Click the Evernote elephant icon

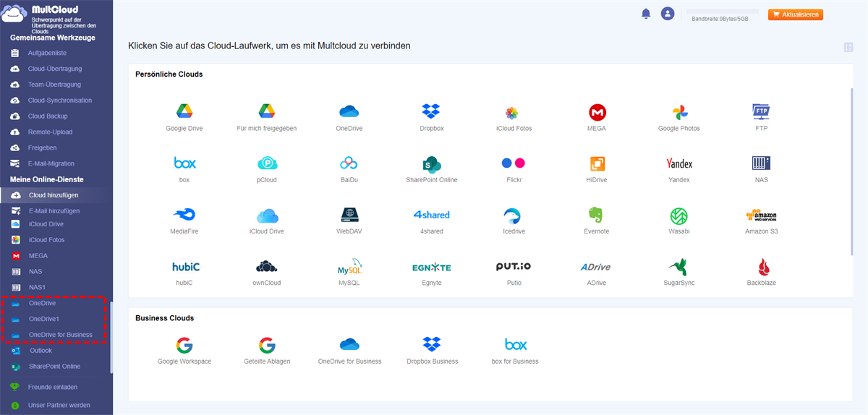pyautogui.click(x=597, y=215)
